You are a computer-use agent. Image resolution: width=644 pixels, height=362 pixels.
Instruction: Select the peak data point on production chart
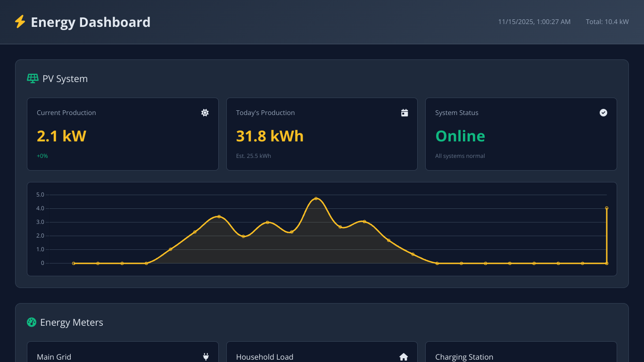[316, 198]
